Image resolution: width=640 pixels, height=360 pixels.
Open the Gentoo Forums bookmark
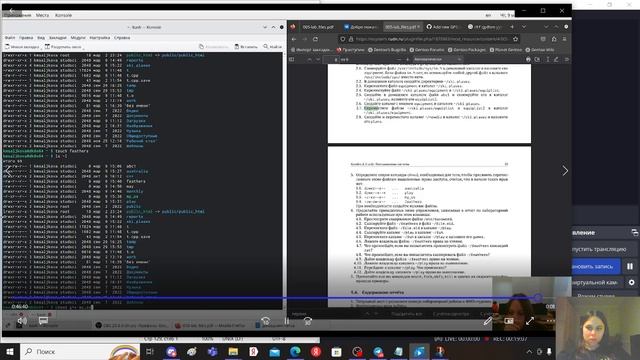(x=426, y=50)
